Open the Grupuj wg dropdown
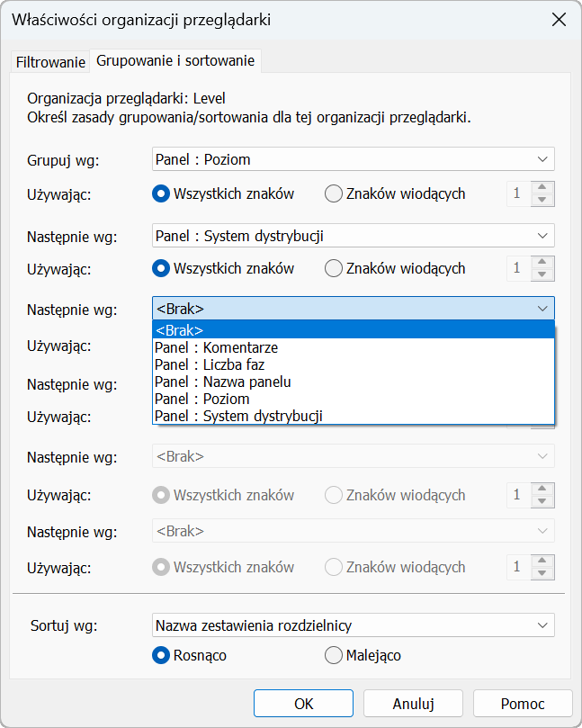The height and width of the screenshot is (728, 582). point(354,159)
